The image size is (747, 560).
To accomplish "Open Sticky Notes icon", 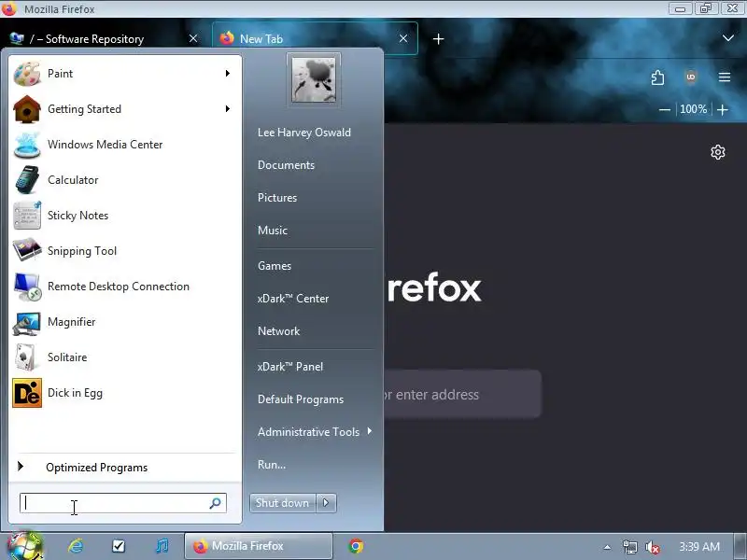I will 27,216.
